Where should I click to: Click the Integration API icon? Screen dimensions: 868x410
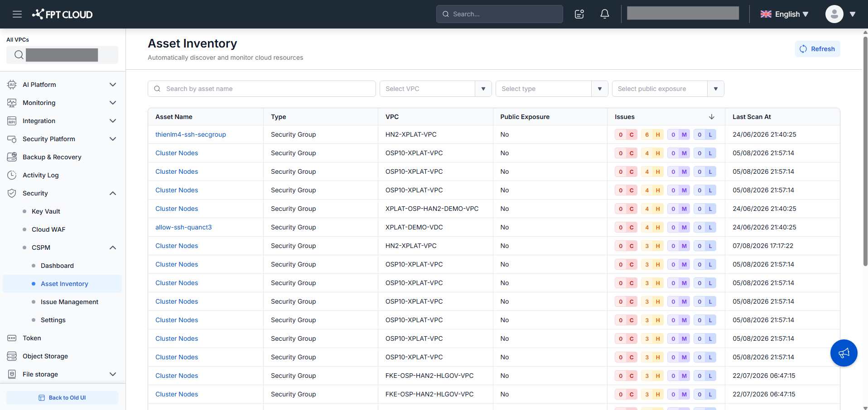(x=12, y=121)
